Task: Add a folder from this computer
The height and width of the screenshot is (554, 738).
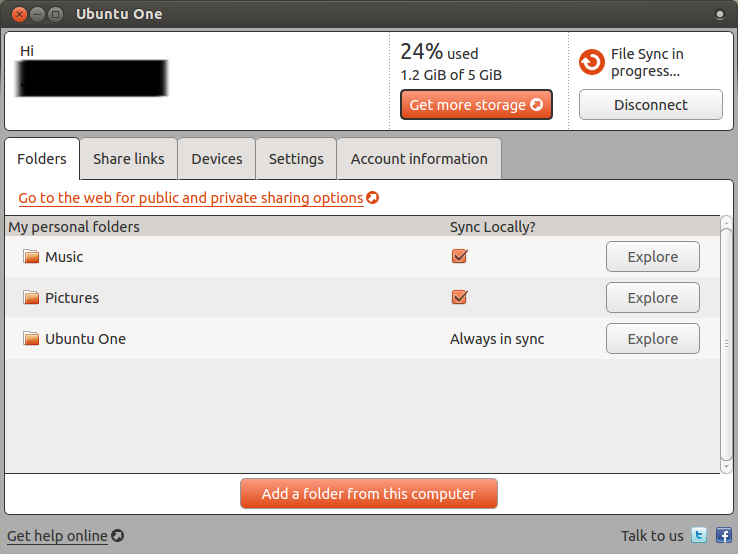Action: pyautogui.click(x=368, y=493)
